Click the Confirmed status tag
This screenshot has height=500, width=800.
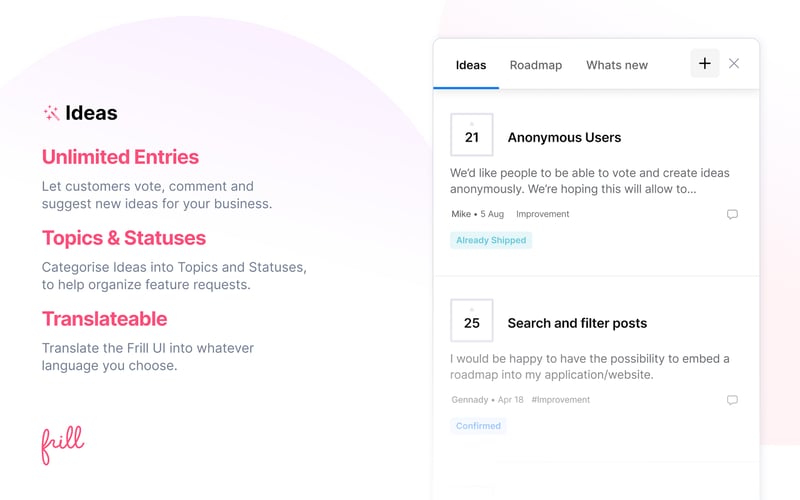tap(478, 426)
